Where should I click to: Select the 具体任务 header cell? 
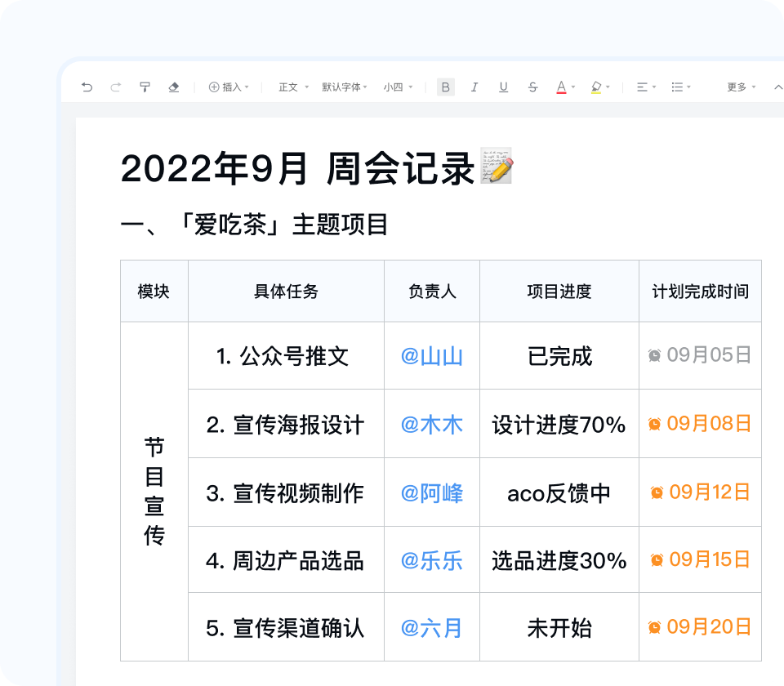286,291
